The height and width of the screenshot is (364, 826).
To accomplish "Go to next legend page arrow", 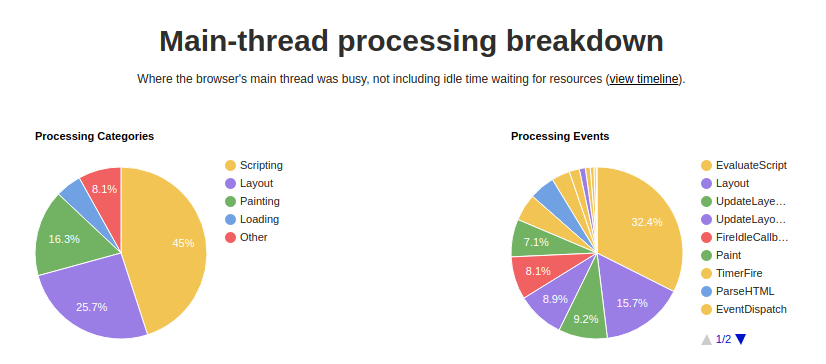I will point(741,339).
